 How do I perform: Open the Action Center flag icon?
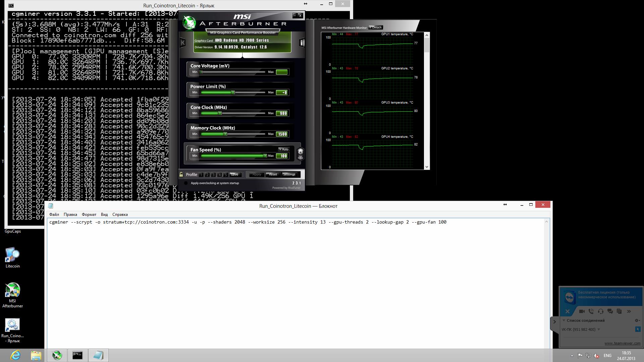coord(580,356)
